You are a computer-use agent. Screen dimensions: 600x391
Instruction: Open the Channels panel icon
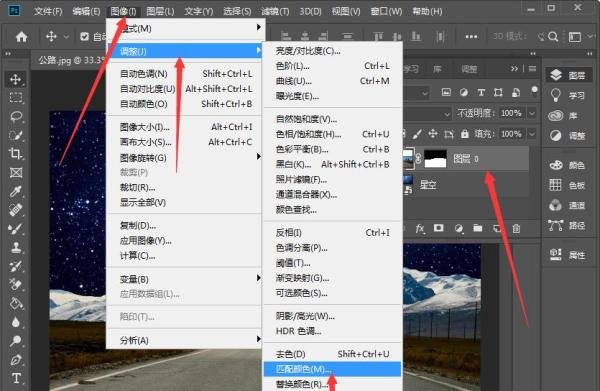(556, 205)
